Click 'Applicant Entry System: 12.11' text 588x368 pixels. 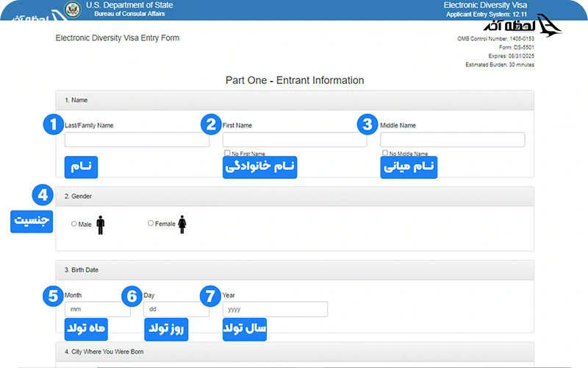[487, 14]
